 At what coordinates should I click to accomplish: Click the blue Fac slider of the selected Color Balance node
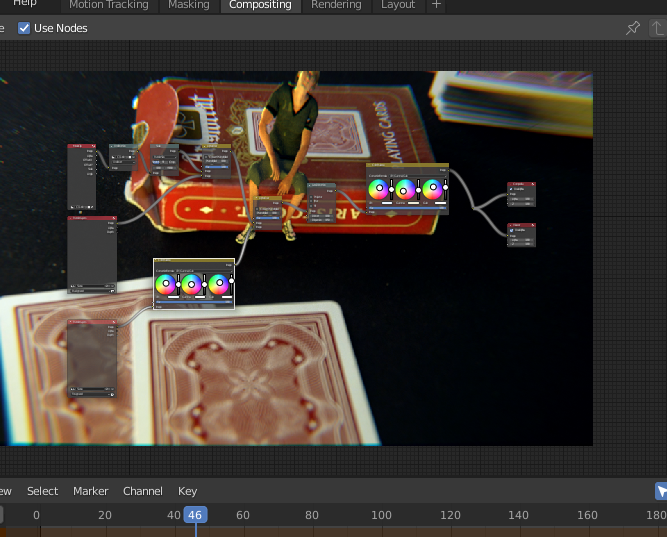point(194,302)
